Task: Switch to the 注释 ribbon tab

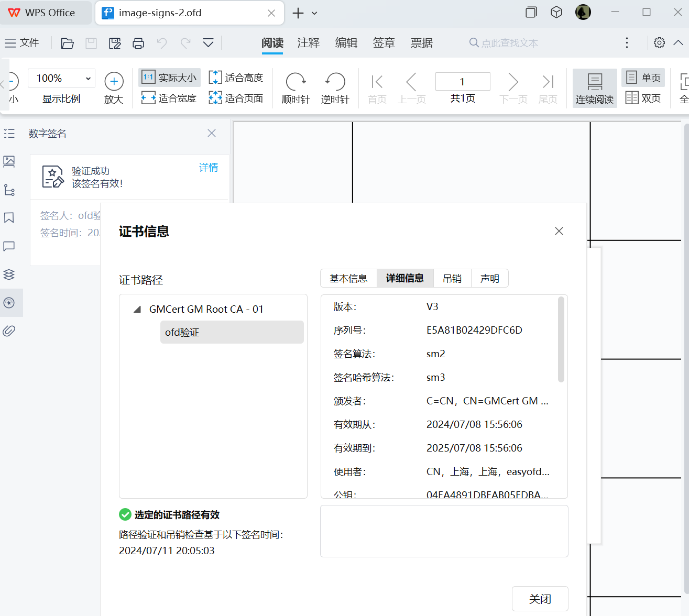Action: [x=309, y=43]
